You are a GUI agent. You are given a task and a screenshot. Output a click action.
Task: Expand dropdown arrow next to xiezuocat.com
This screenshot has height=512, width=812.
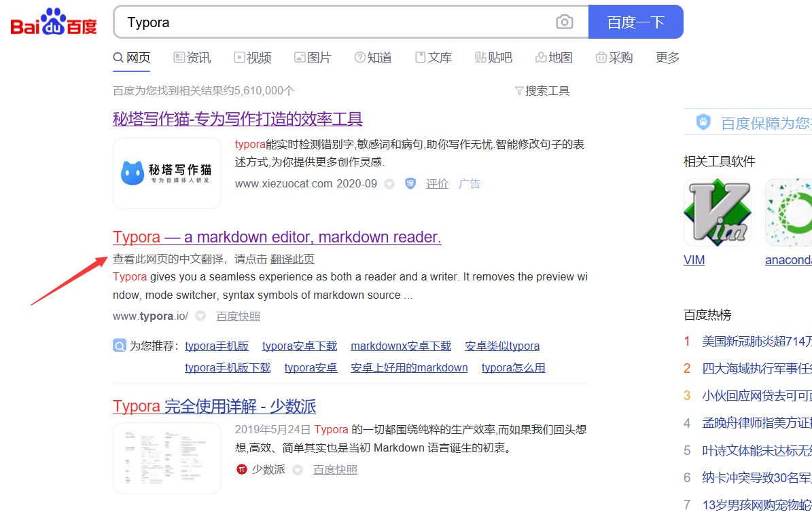389,184
